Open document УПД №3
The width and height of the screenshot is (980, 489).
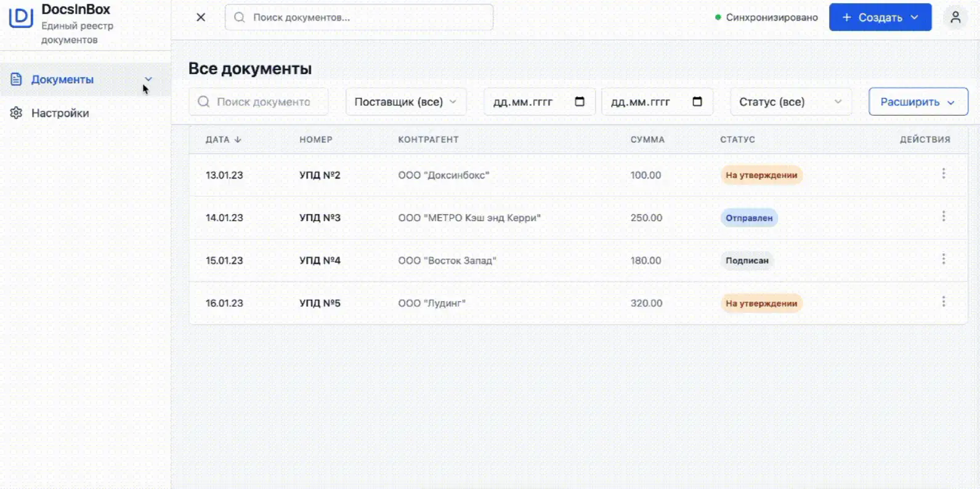[320, 217]
